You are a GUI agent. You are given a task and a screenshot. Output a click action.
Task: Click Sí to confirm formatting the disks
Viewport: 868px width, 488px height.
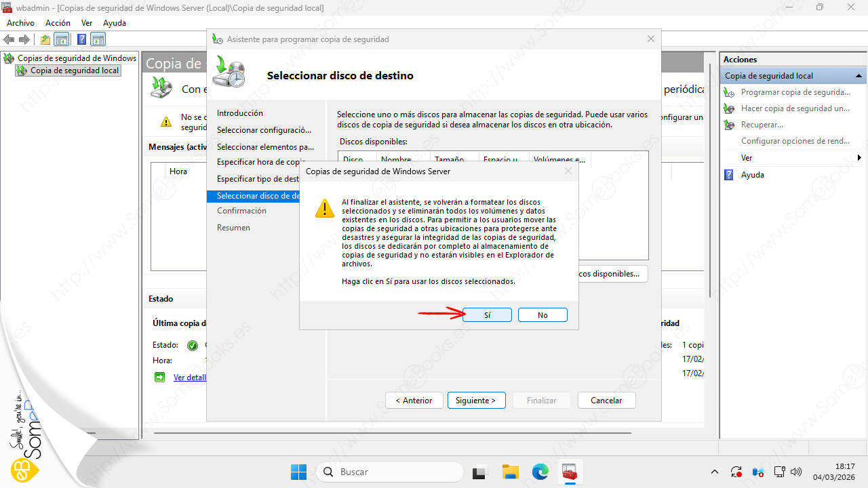tap(487, 315)
